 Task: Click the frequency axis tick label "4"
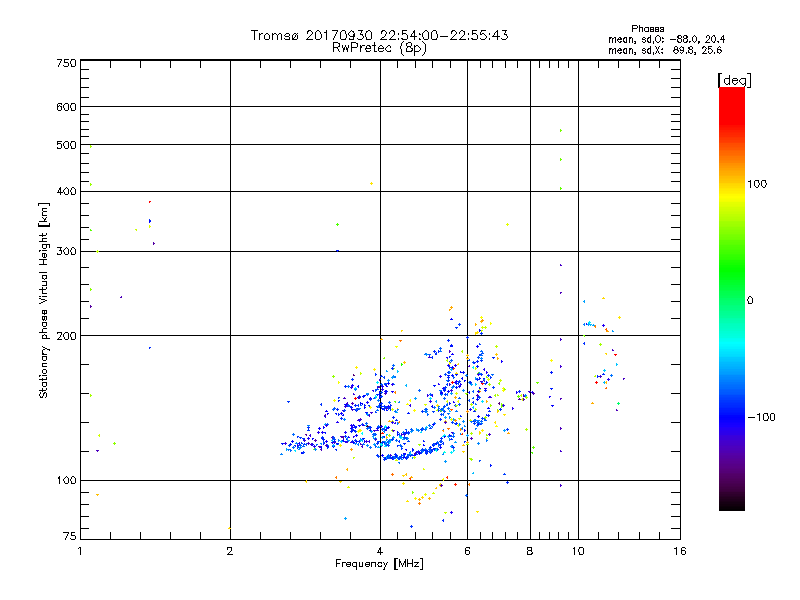pyautogui.click(x=380, y=551)
